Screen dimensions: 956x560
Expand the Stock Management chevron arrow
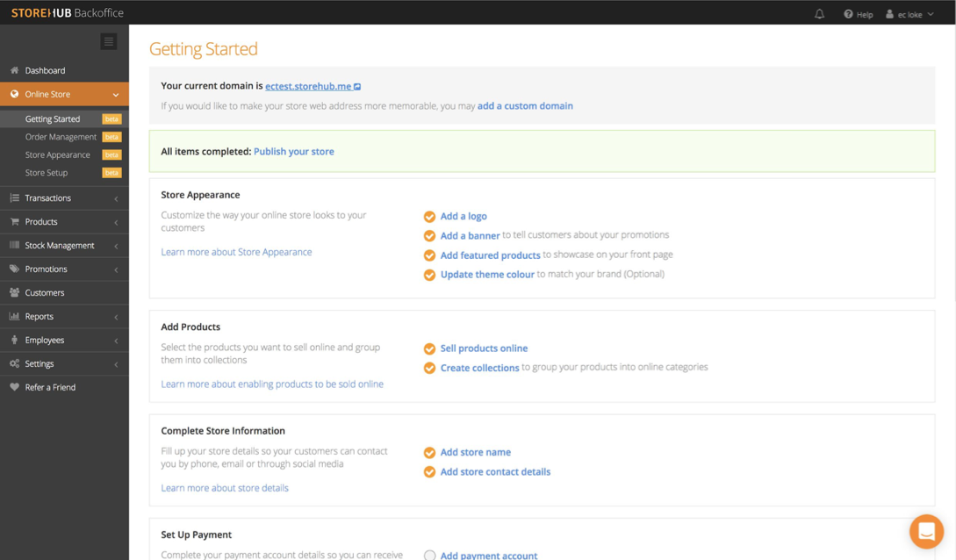(116, 246)
